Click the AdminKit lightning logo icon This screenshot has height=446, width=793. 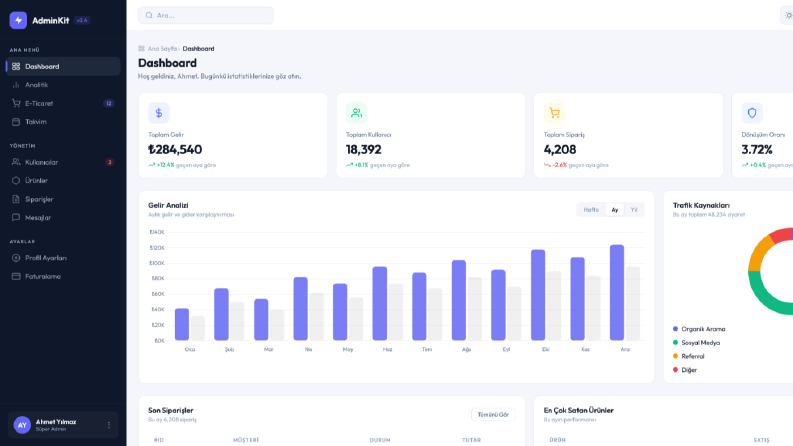18,20
